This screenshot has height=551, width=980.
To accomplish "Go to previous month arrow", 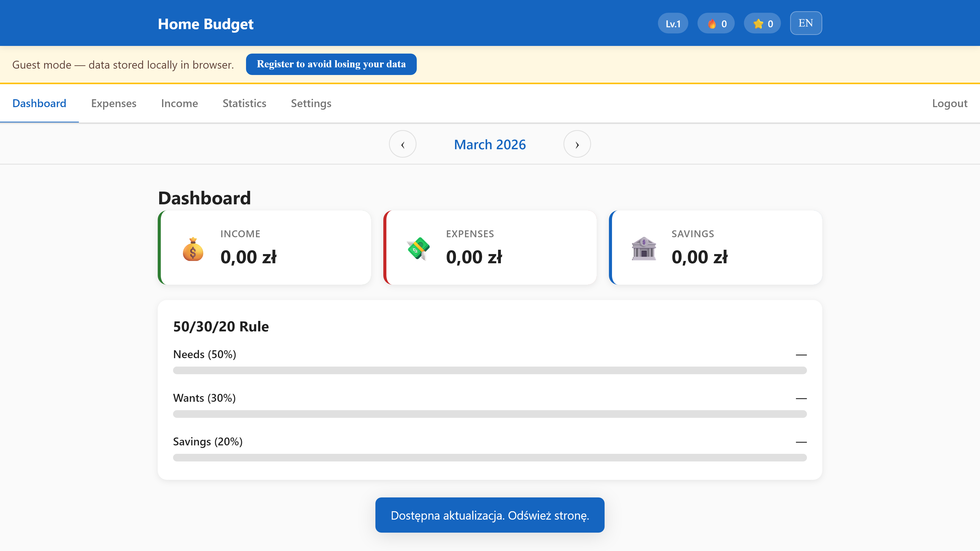I will click(x=402, y=144).
